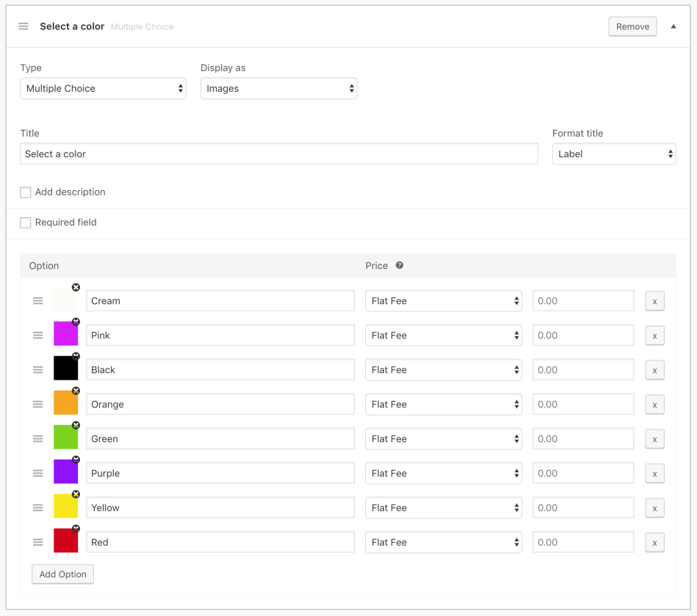
Task: Click the drag handle for the Black option
Action: (x=38, y=370)
